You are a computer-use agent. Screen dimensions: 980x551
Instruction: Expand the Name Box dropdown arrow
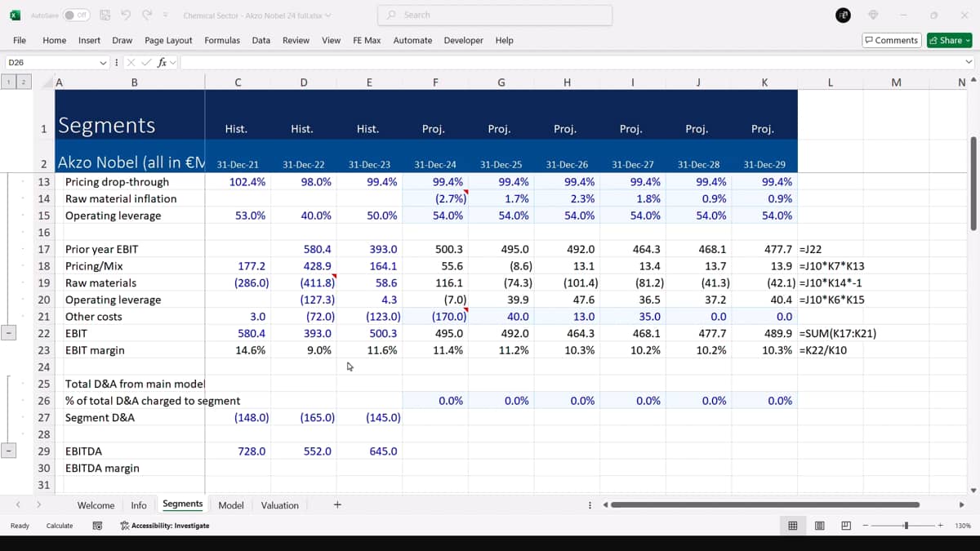click(x=103, y=62)
